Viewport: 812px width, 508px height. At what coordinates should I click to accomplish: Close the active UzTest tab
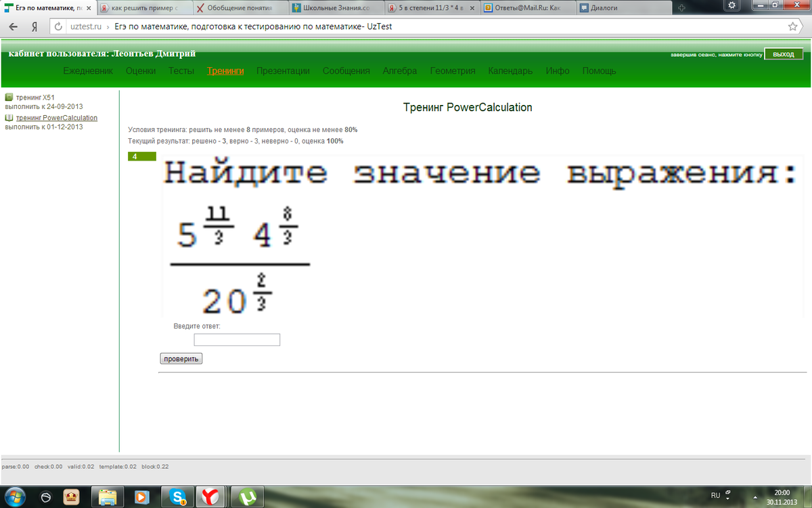point(89,9)
